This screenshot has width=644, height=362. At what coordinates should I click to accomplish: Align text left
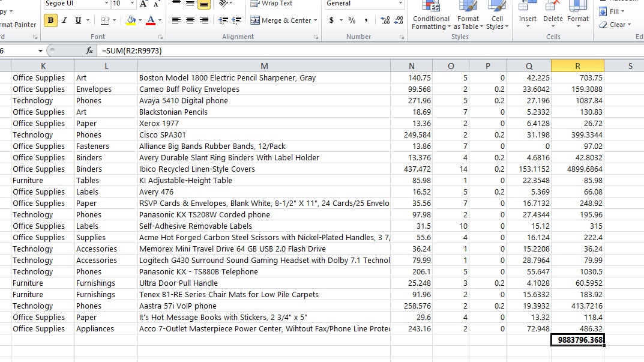click(x=176, y=20)
